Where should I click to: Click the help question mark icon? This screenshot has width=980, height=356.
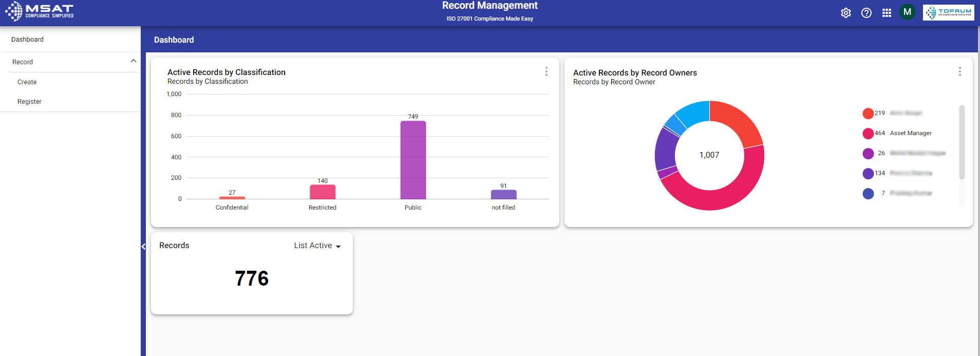coord(866,13)
